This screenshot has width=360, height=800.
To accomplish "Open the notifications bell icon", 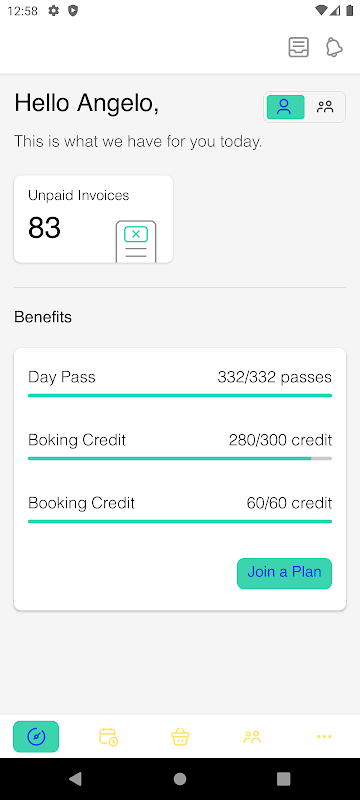I will 334,47.
